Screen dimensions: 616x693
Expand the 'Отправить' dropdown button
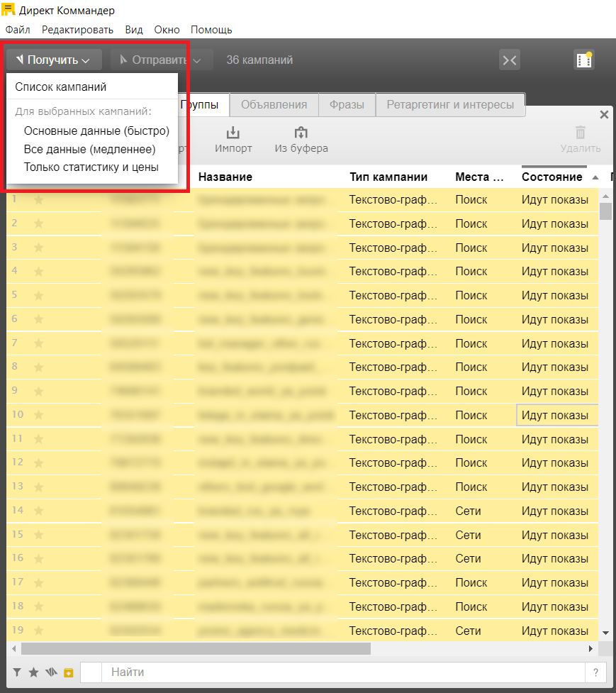coord(162,60)
